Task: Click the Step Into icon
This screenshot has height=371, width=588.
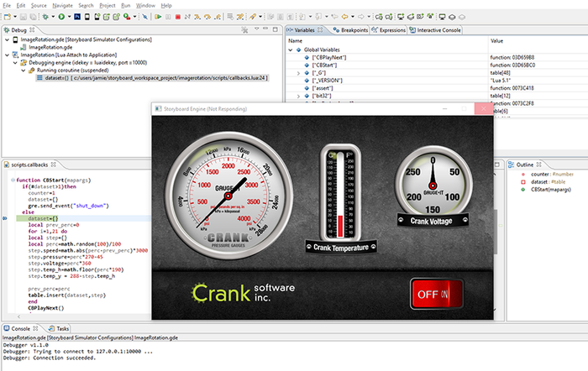Action: pos(197,17)
